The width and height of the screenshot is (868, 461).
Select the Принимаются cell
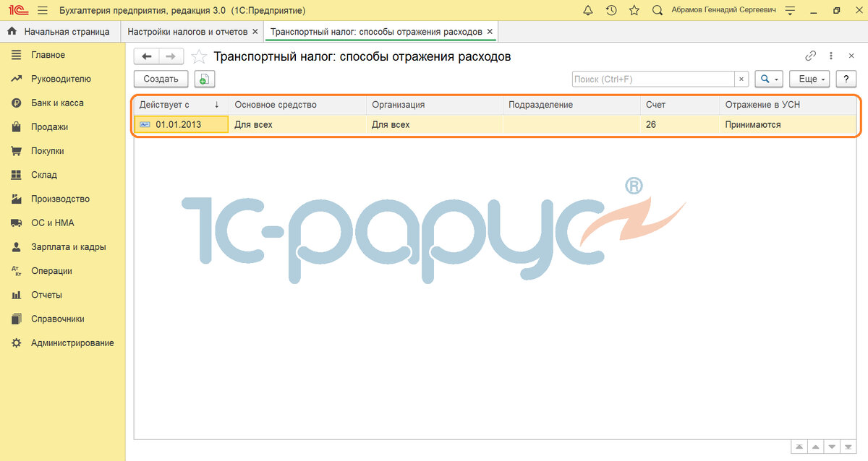click(788, 124)
